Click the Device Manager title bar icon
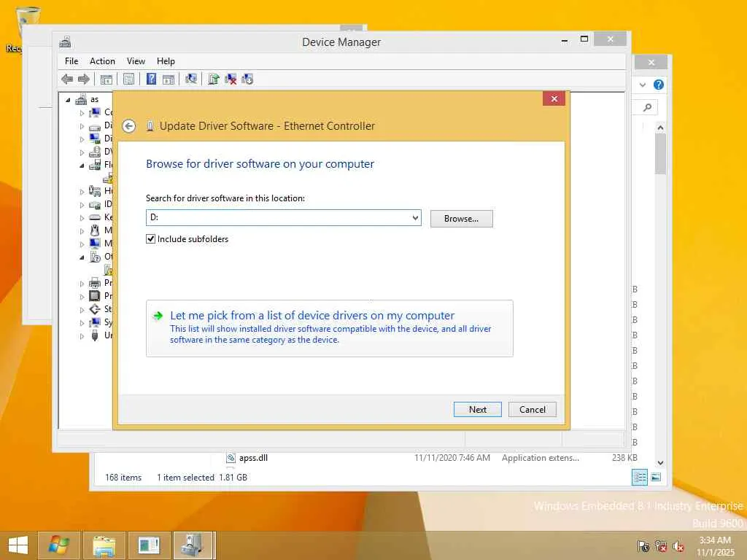Image resolution: width=747 pixels, height=560 pixels. [65, 42]
